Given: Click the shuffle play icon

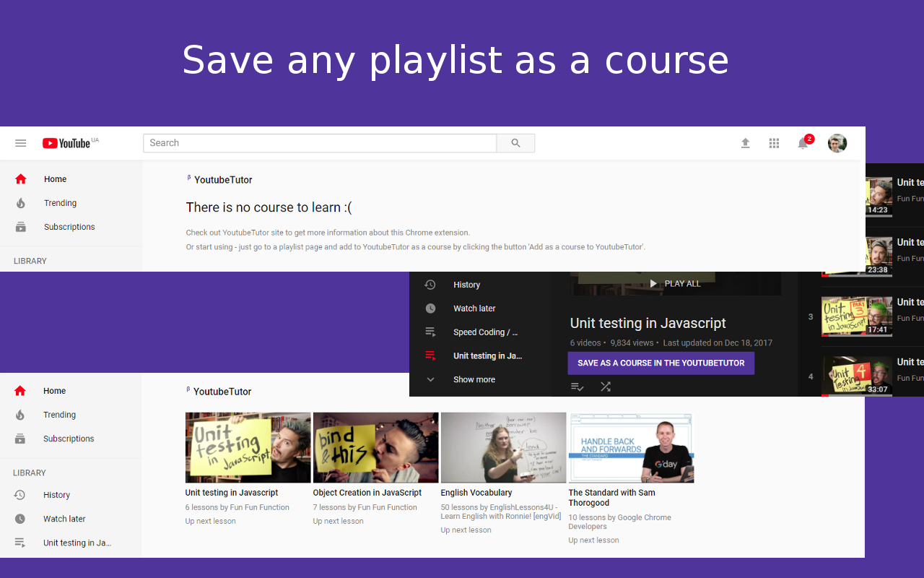Looking at the screenshot, I should 606,387.
